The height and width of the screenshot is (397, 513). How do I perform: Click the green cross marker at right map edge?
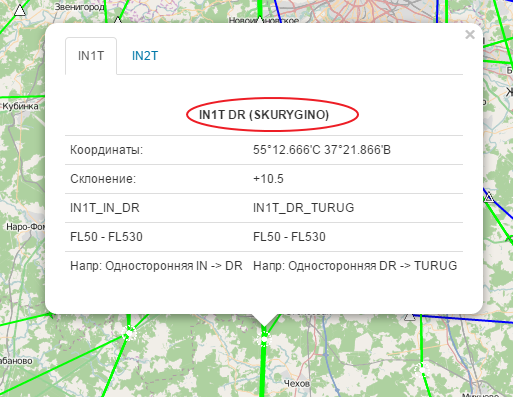click(509, 238)
